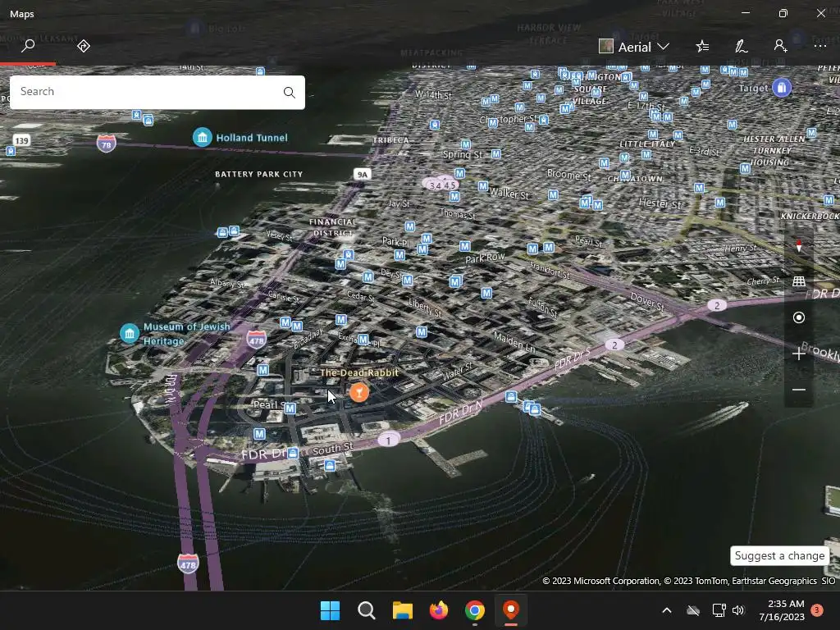Open File Explorer from taskbar

point(402,610)
